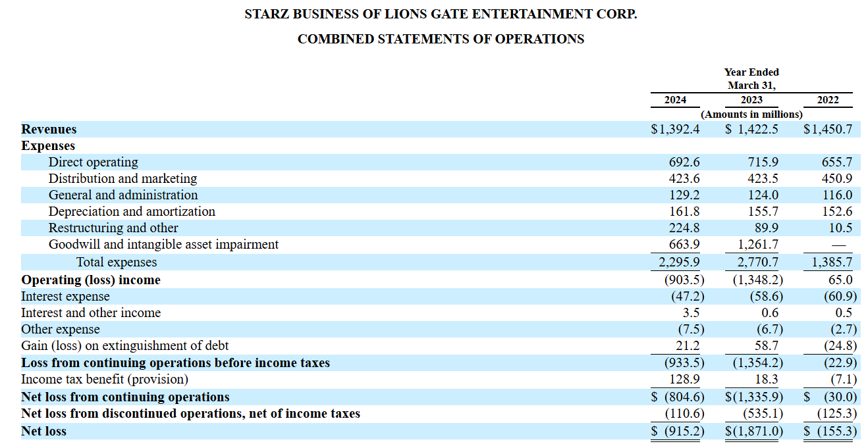Click 'Income tax benefit (provision)' label
This screenshot has width=868, height=448.
pos(105,380)
